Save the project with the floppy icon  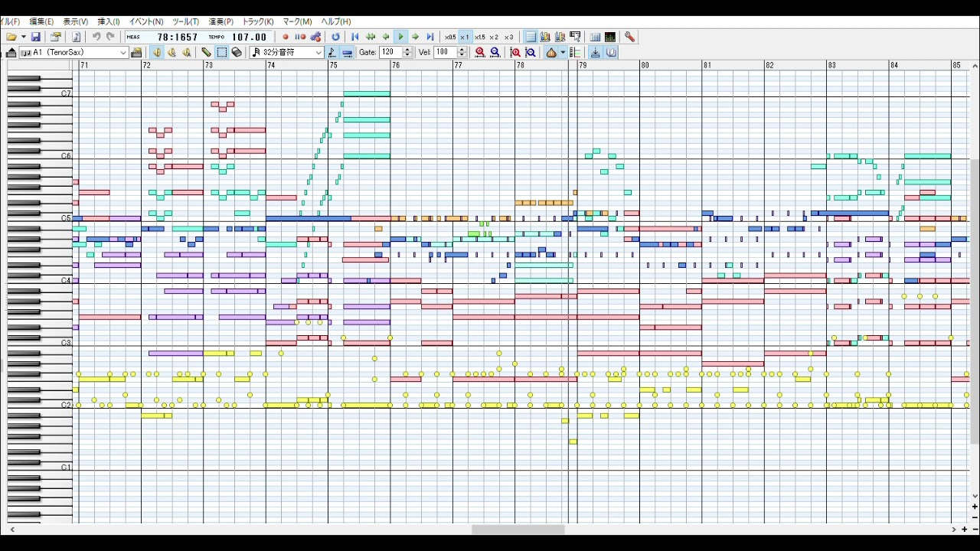pos(35,37)
